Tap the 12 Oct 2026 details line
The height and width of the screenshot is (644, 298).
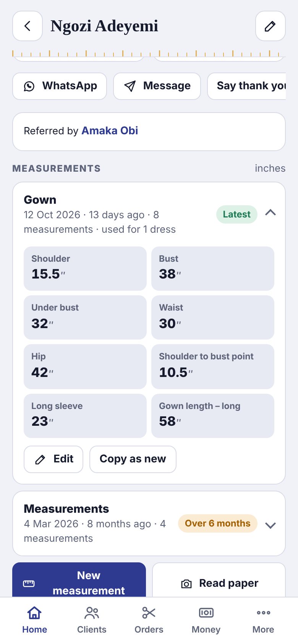point(100,222)
